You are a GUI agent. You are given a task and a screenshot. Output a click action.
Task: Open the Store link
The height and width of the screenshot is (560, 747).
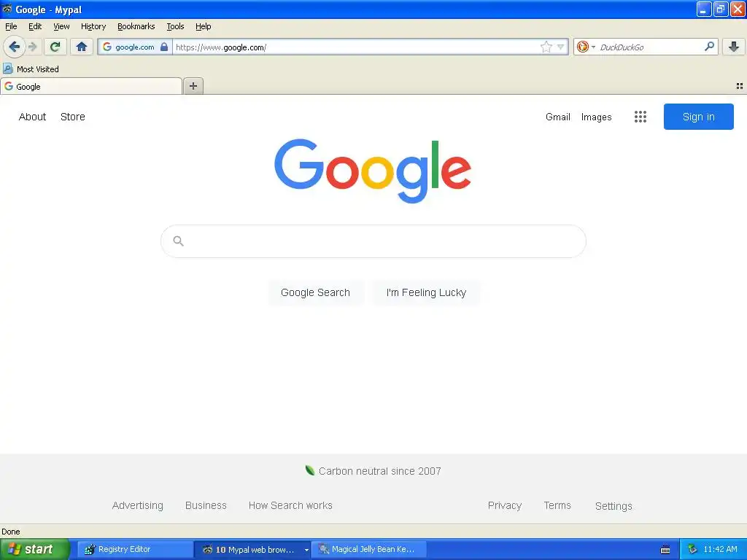point(73,117)
